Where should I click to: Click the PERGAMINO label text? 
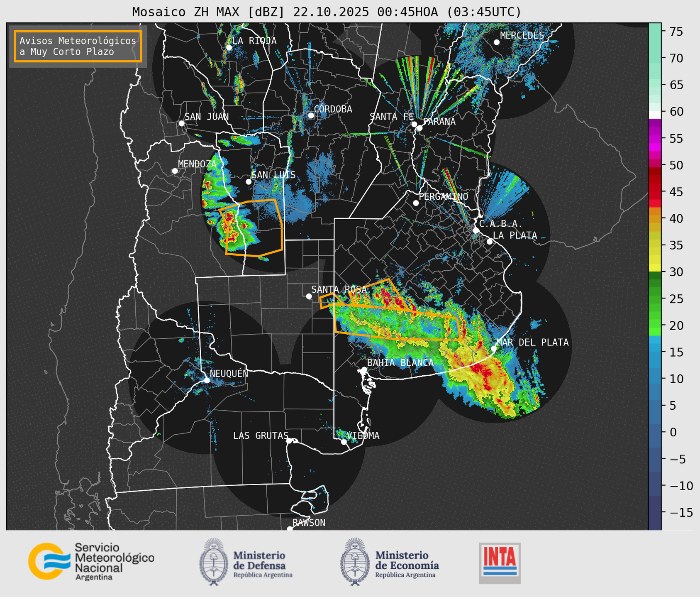pos(444,197)
